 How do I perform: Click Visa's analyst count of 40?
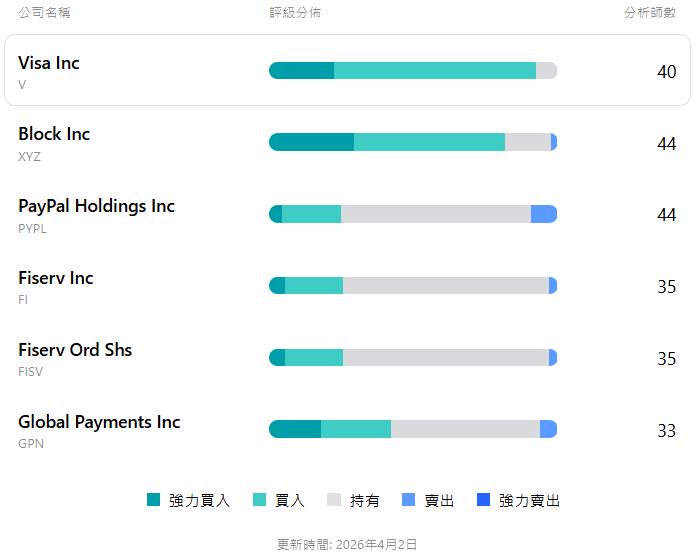click(666, 72)
